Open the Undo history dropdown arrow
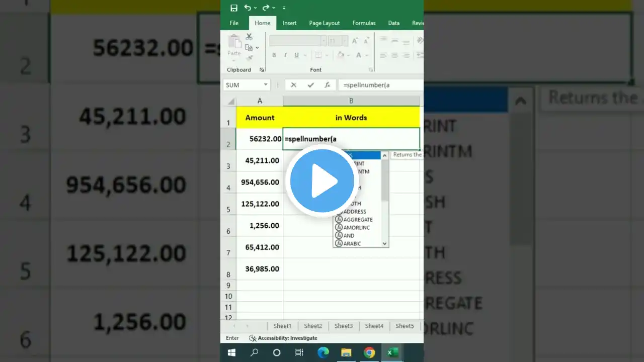 (x=256, y=8)
